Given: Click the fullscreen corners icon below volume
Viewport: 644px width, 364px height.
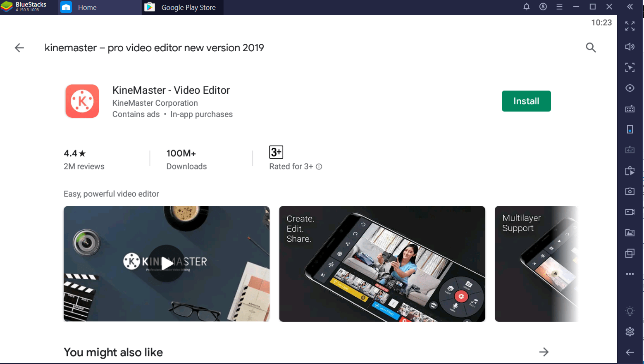Looking at the screenshot, I should tap(630, 67).
